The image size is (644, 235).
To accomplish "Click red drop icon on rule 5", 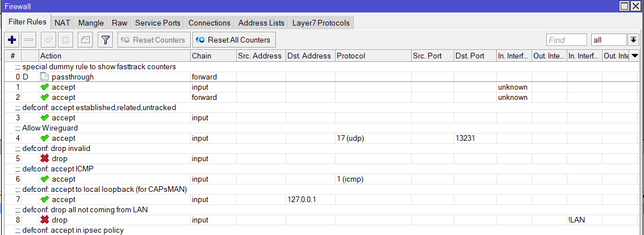I will pos(45,159).
